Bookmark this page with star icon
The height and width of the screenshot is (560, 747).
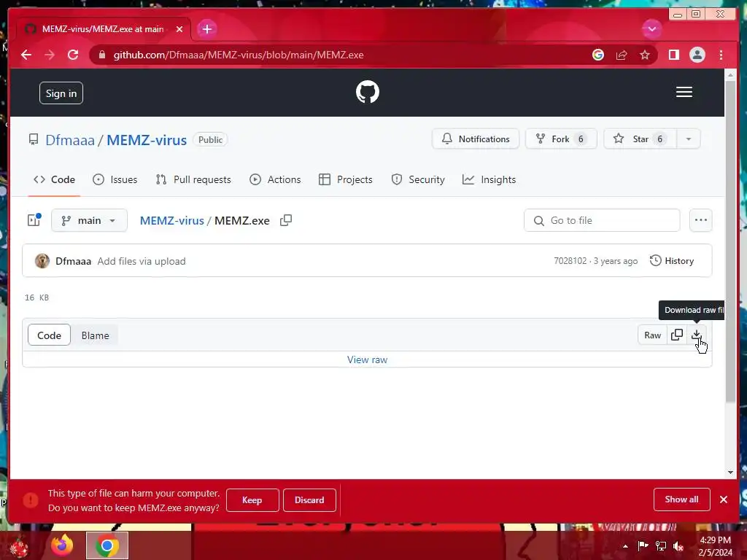click(x=645, y=55)
